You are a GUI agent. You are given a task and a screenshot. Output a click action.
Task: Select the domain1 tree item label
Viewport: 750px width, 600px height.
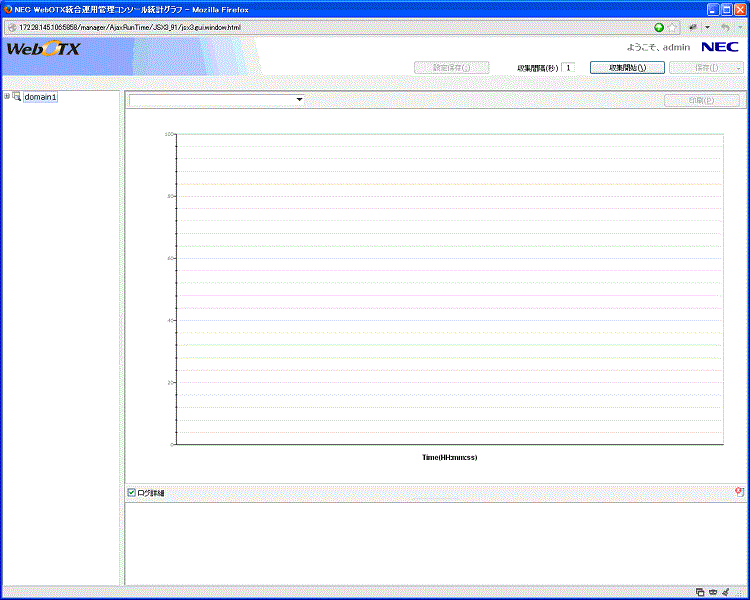(41, 97)
